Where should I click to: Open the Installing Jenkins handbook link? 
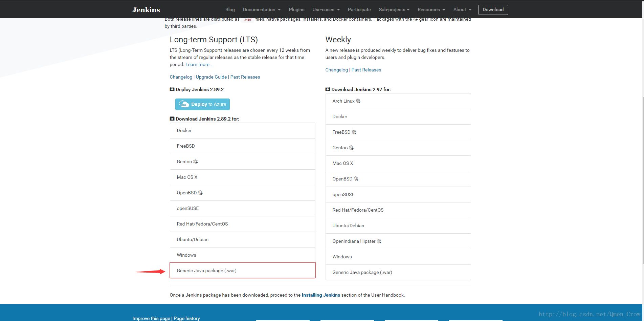pos(321,295)
